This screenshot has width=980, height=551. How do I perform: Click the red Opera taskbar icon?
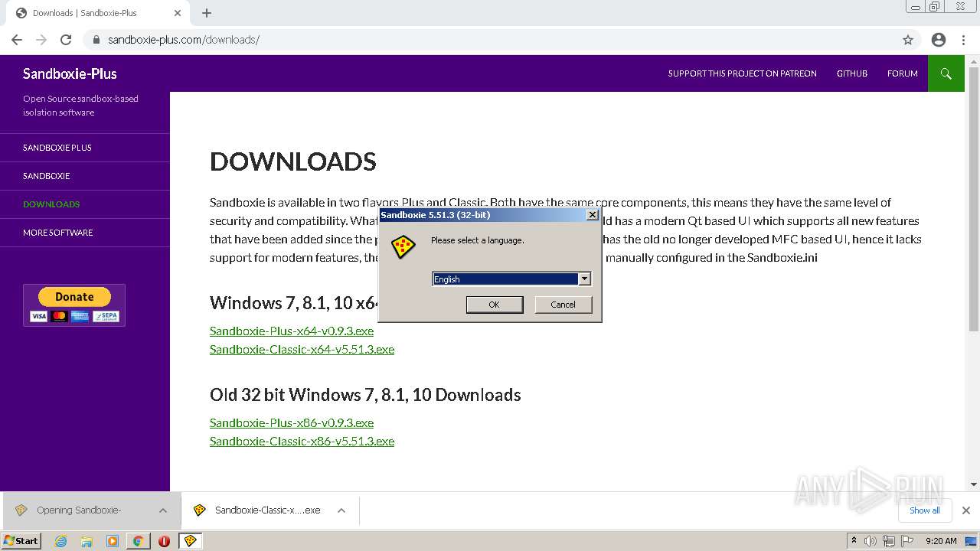pyautogui.click(x=164, y=541)
